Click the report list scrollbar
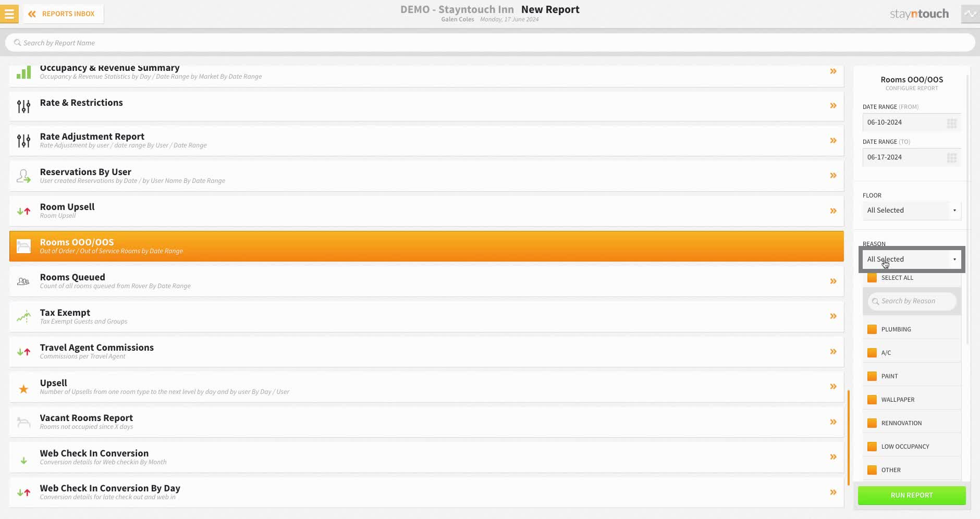980x519 pixels. pos(849,438)
